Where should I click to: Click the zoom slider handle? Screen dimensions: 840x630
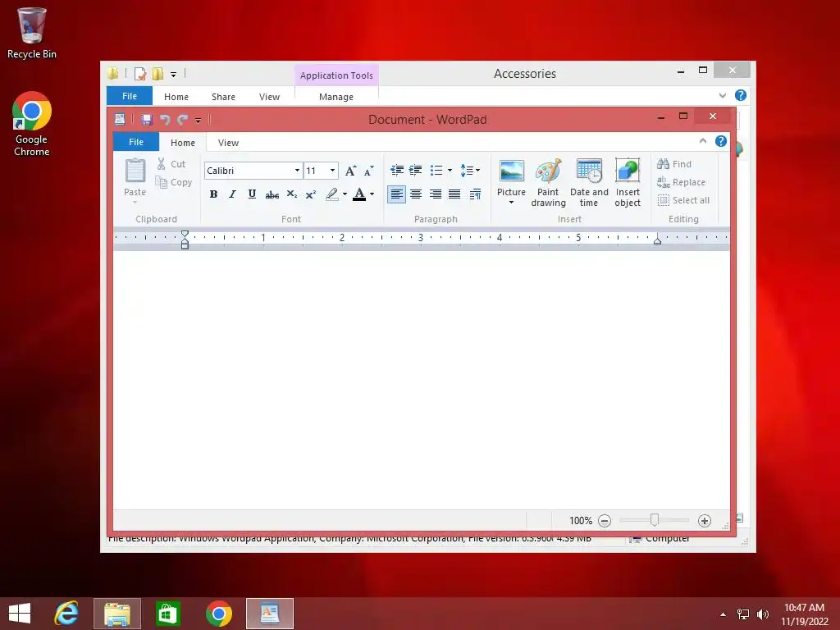[x=654, y=520]
